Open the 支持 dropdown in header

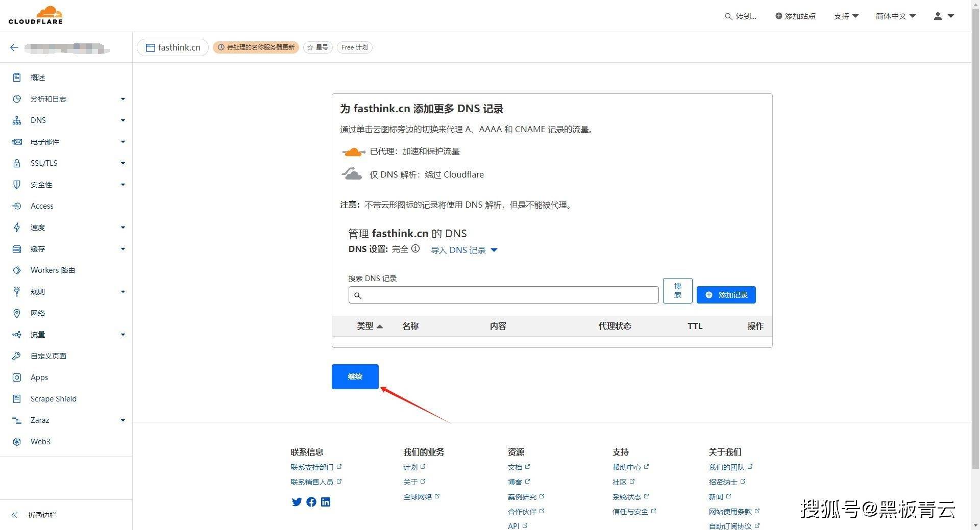pos(846,16)
